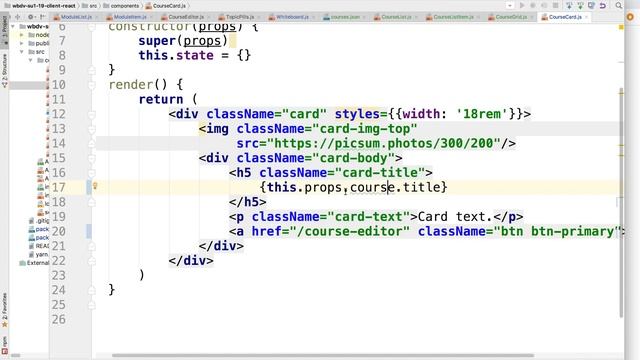The height and width of the screenshot is (360, 640).
Task: Close the CourseCard.js tab
Action: coord(586,17)
